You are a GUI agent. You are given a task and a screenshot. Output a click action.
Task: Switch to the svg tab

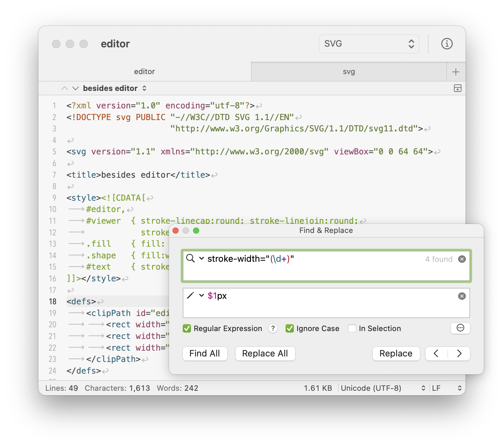click(349, 71)
